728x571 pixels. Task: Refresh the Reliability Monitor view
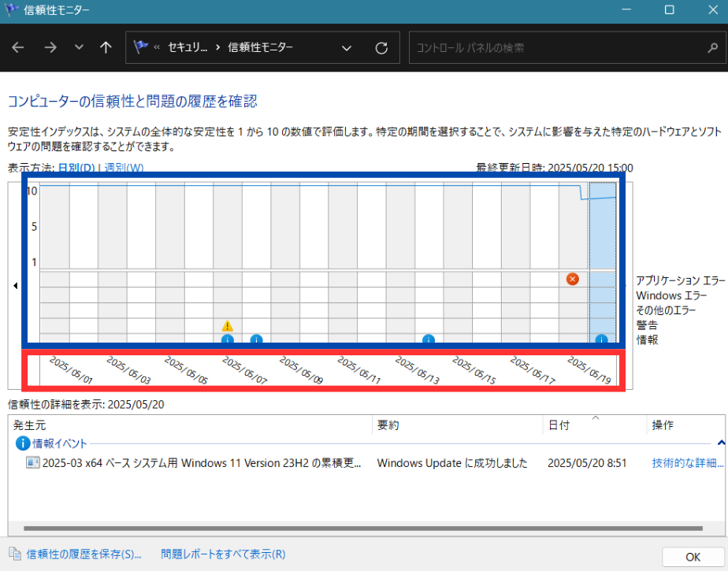[381, 48]
